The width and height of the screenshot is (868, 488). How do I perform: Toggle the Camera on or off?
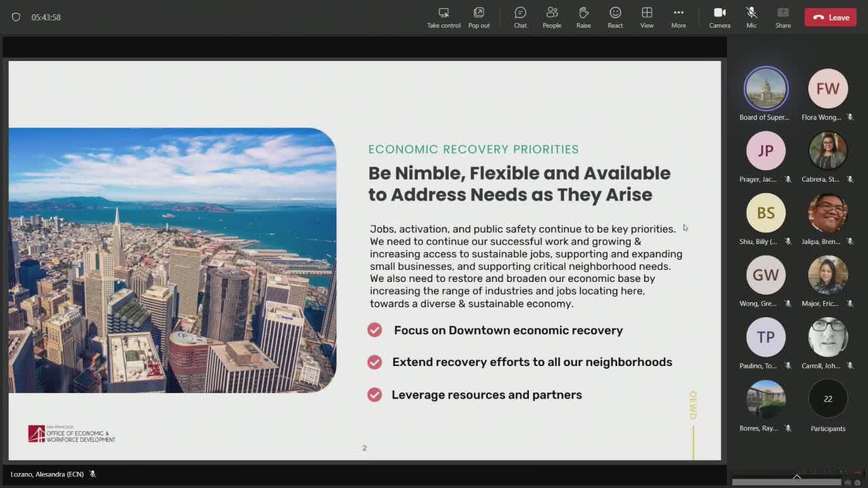tap(719, 17)
